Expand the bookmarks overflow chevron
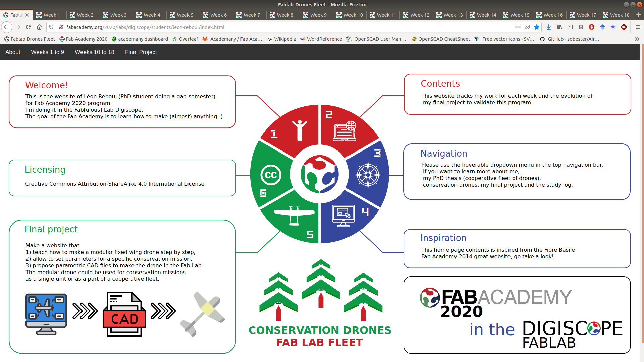 [x=637, y=39]
